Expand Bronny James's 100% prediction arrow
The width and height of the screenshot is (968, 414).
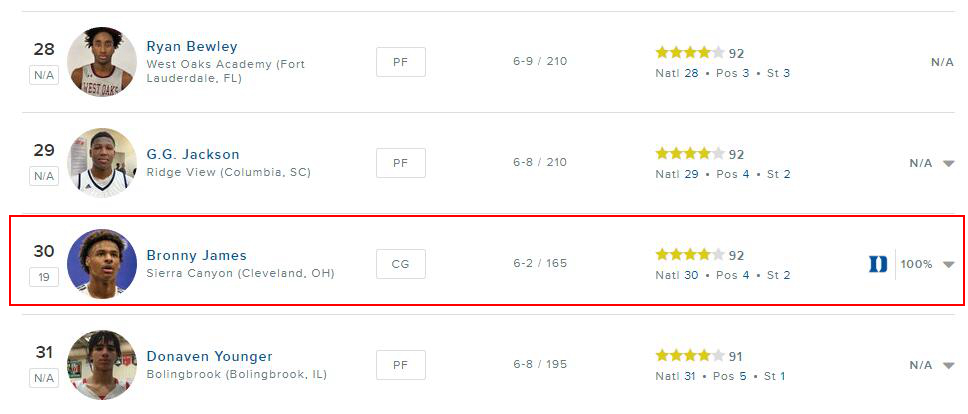point(949,265)
